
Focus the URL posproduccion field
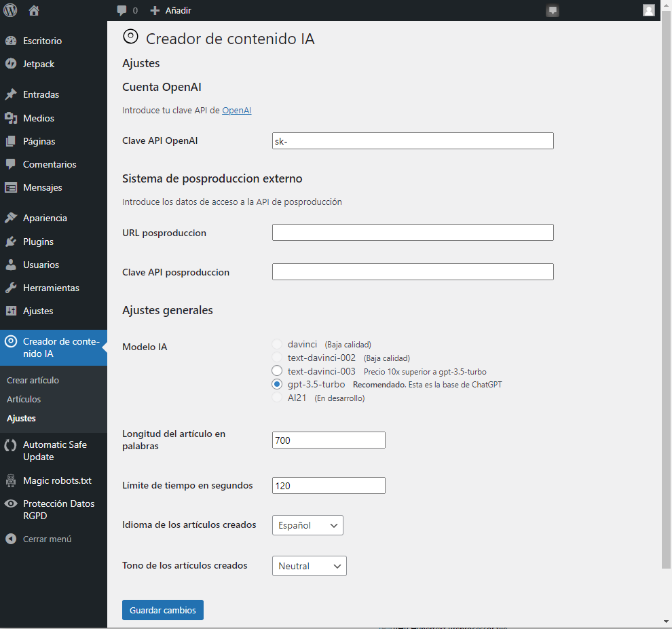click(x=413, y=232)
